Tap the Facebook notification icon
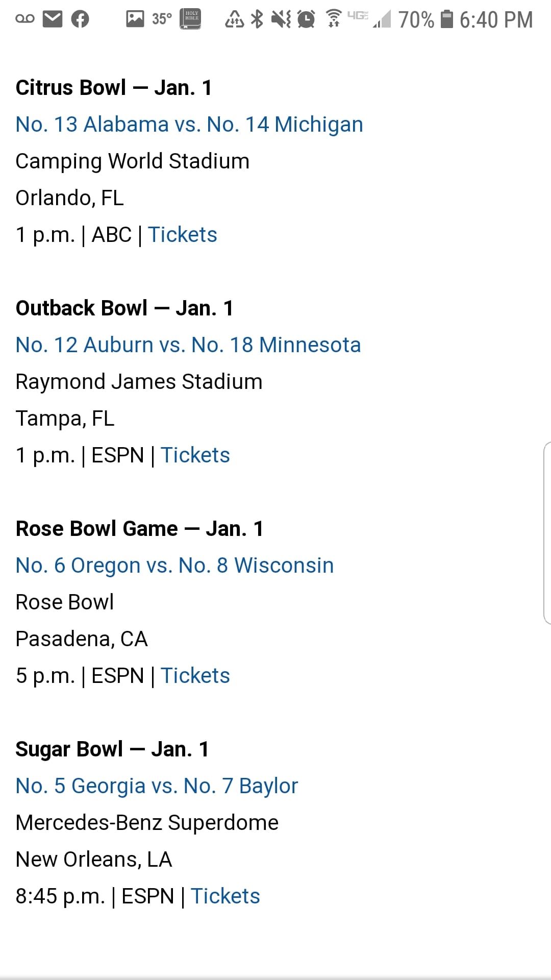This screenshot has width=551, height=980. point(80,19)
